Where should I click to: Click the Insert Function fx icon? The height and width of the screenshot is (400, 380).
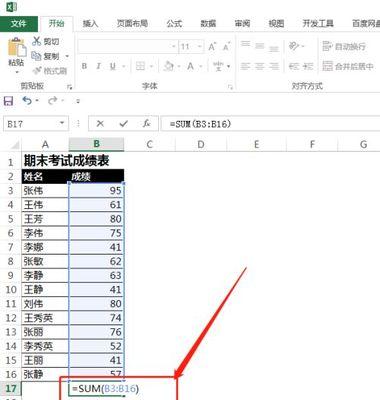pyautogui.click(x=146, y=124)
